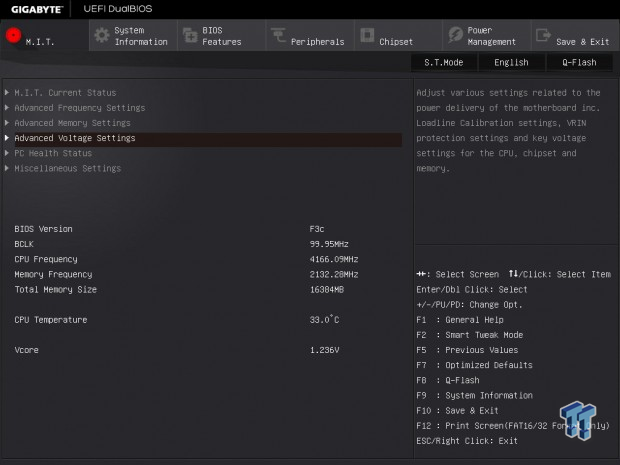Screen dimensions: 620x465
Task: Click the BCLK label
Action: click(24, 244)
